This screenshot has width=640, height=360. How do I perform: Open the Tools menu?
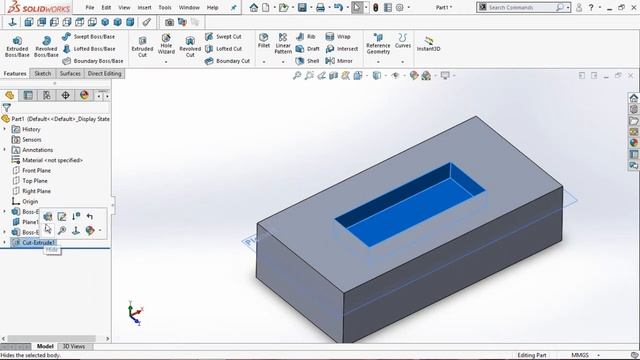point(165,7)
